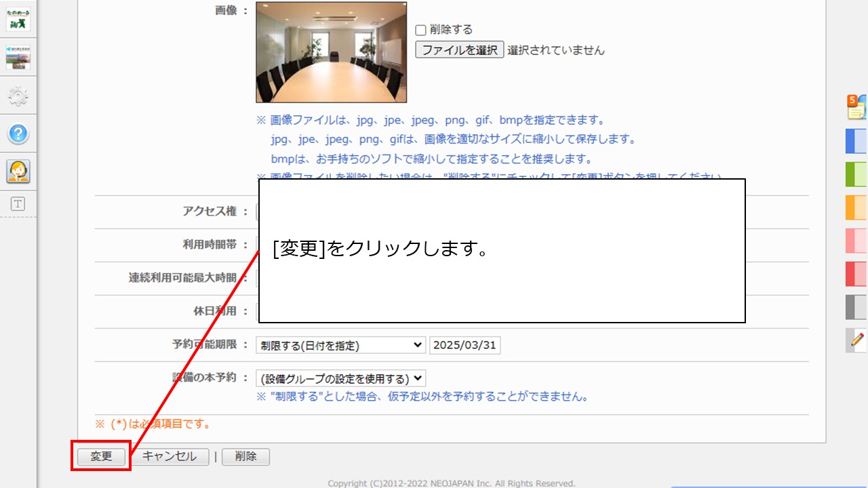868x488 pixels.
Task: Click the 2025/03/31 date field
Action: point(465,345)
